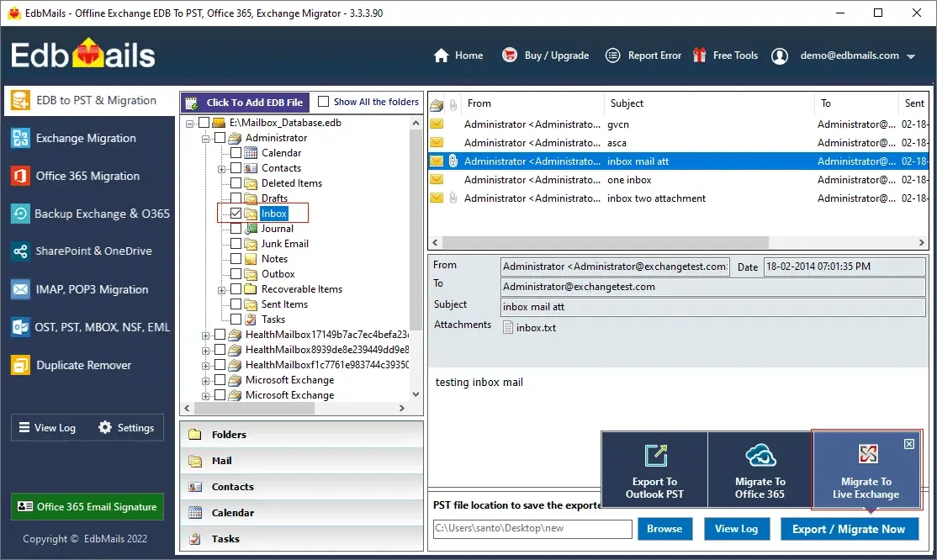Click the Browse button
937x560 pixels.
point(664,529)
